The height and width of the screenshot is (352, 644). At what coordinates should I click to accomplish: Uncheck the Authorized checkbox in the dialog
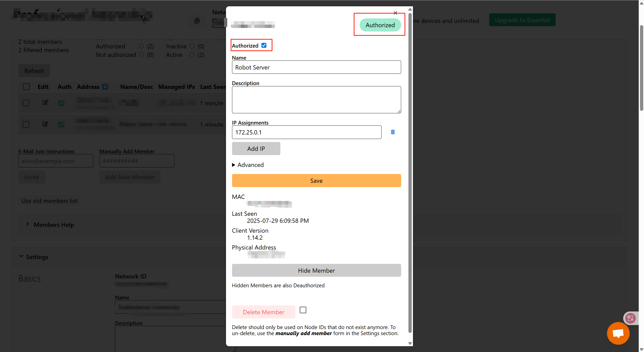tap(264, 45)
